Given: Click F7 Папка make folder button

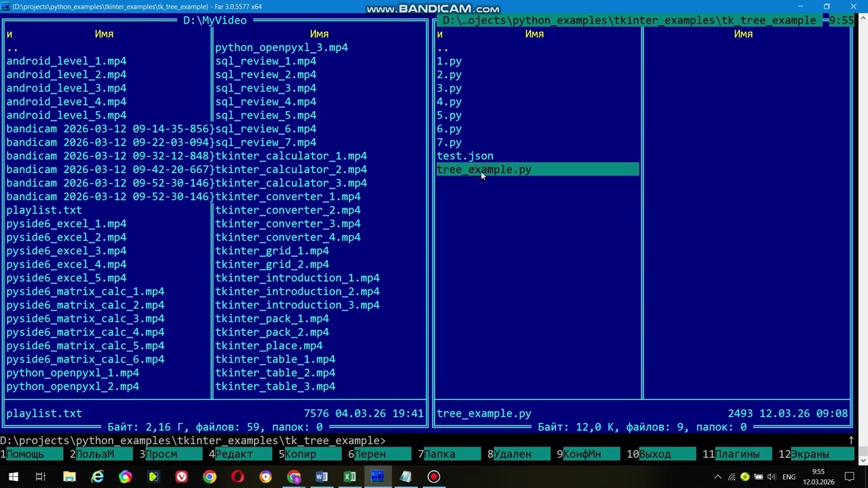Looking at the screenshot, I should (x=450, y=454).
